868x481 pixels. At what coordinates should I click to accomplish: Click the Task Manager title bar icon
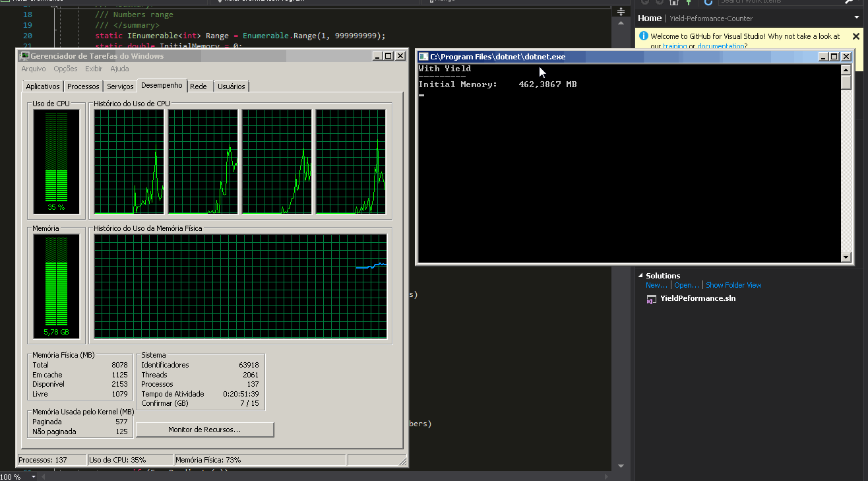24,56
